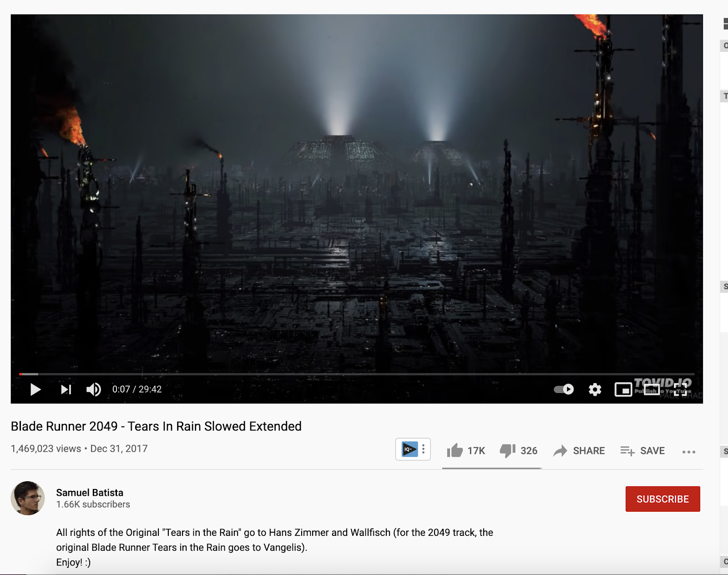Mute the video volume

pyautogui.click(x=94, y=389)
